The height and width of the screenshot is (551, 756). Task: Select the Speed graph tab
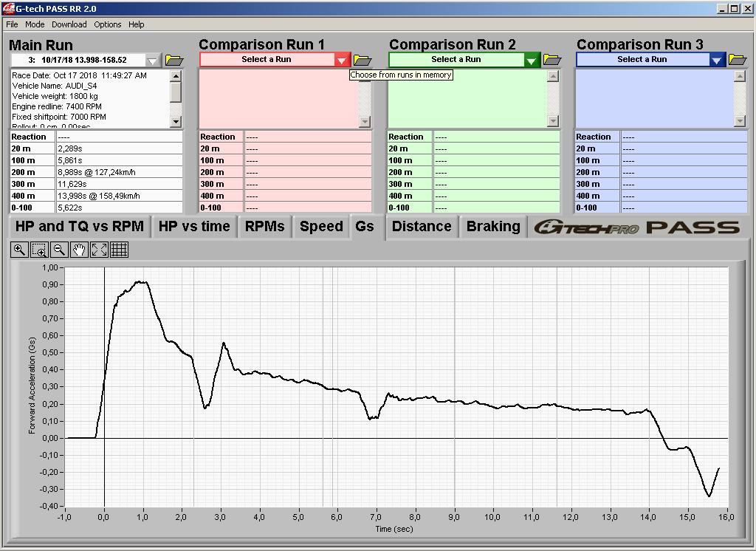[x=321, y=227]
